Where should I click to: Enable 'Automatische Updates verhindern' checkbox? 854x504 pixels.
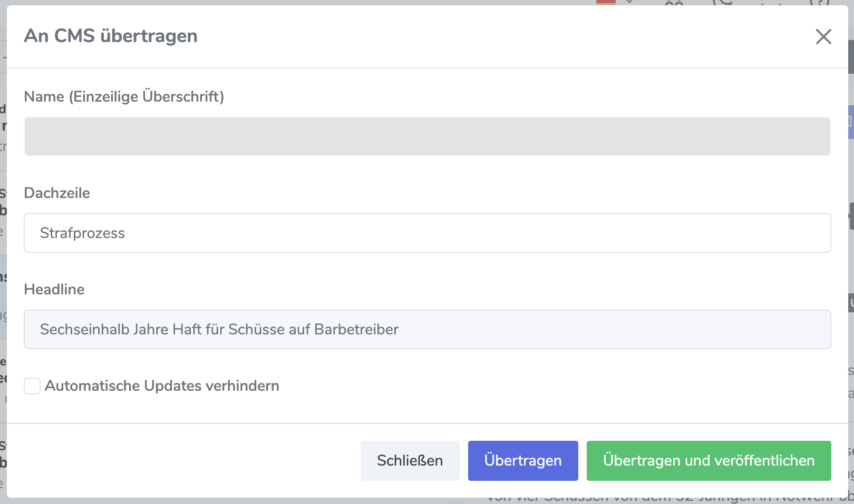tap(32, 386)
